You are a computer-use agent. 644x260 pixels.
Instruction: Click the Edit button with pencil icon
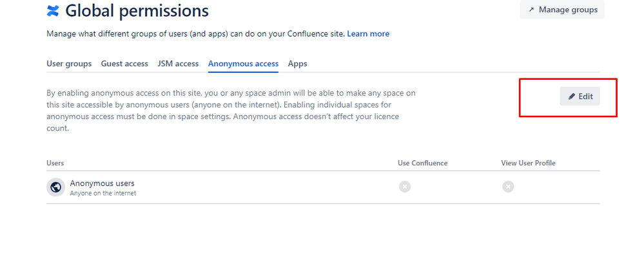pos(580,97)
